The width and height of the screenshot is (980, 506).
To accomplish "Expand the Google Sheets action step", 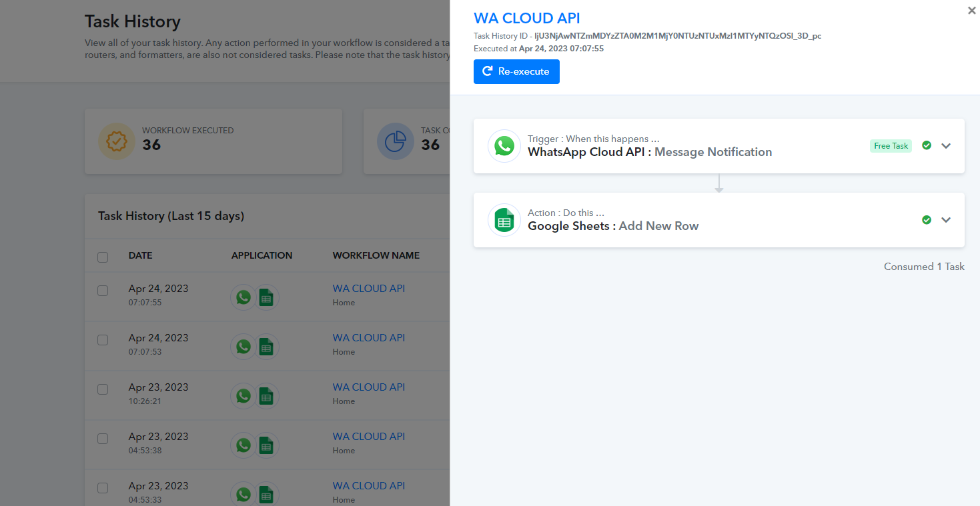I will (x=946, y=220).
